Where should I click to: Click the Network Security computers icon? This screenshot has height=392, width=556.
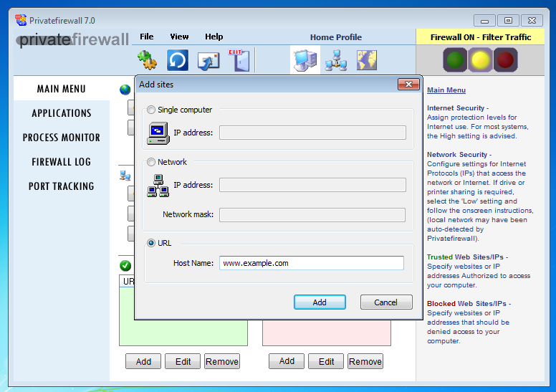125,176
